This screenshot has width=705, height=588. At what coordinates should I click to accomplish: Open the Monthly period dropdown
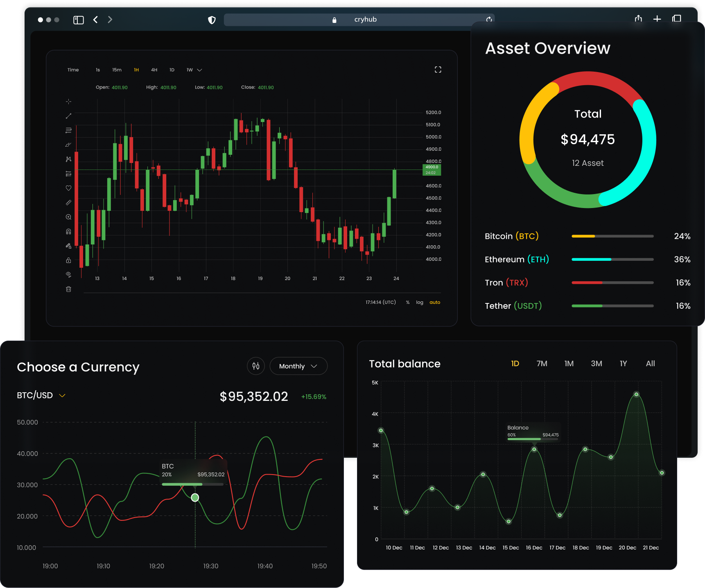pyautogui.click(x=298, y=366)
